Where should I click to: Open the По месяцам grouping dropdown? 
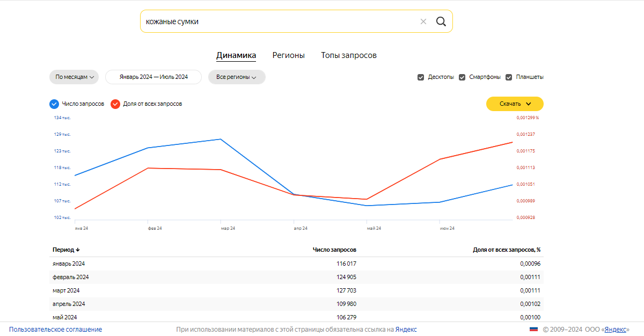(x=74, y=77)
